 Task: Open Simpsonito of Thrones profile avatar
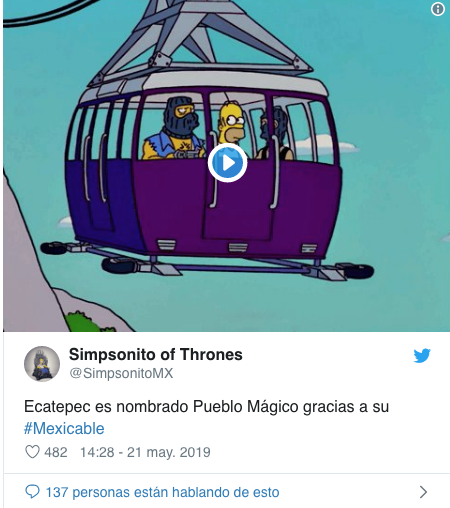pos(42,364)
